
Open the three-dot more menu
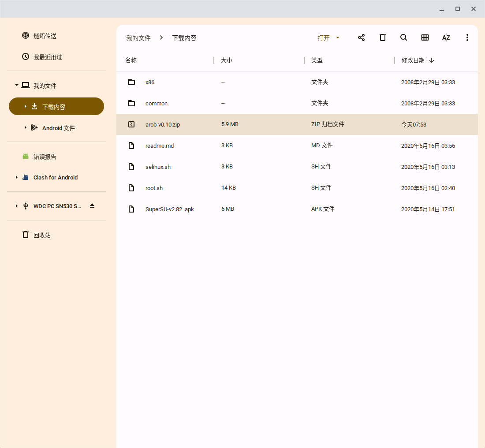pyautogui.click(x=467, y=37)
